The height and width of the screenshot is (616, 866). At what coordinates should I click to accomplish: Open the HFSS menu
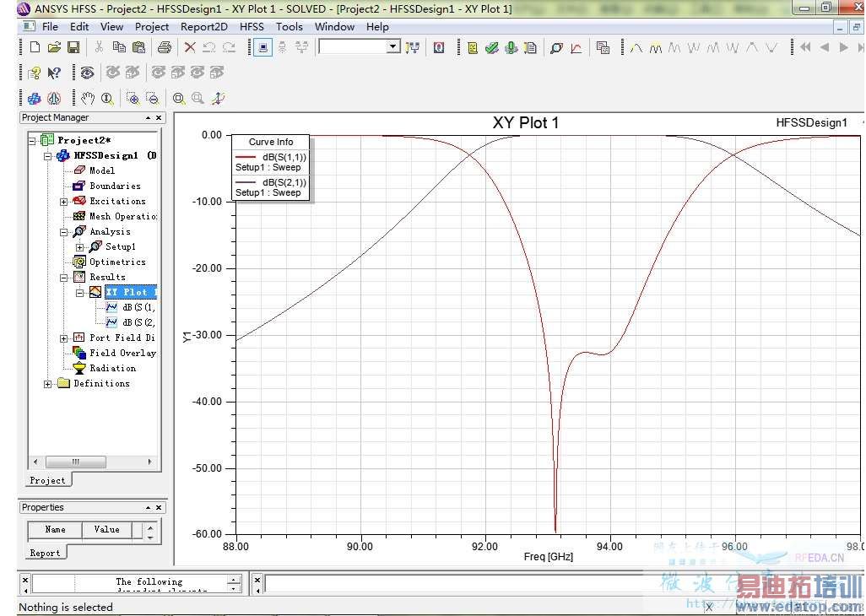click(252, 26)
